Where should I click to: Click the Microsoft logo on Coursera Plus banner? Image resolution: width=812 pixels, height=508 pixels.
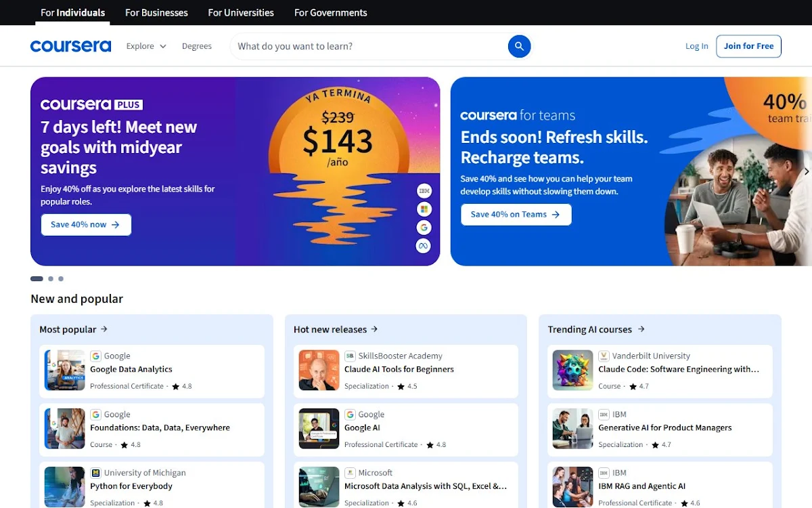click(x=424, y=209)
